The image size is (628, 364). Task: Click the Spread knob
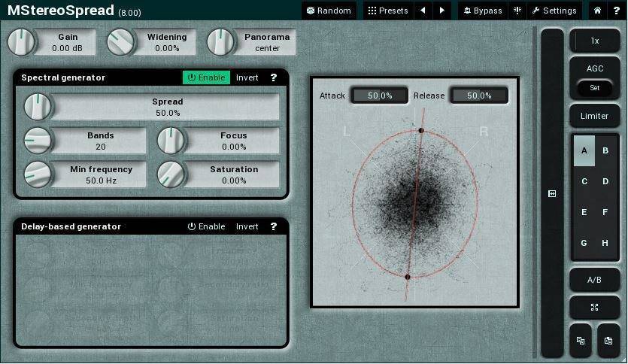[38, 107]
